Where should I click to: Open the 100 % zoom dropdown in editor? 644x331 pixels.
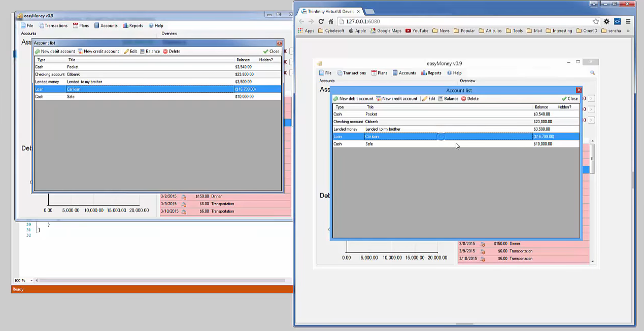[x=31, y=280]
